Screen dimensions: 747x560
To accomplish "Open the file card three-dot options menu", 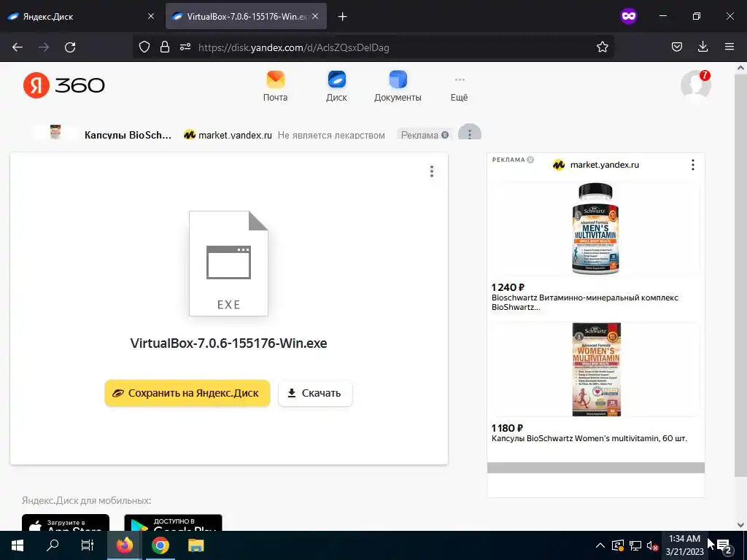I will (x=432, y=171).
